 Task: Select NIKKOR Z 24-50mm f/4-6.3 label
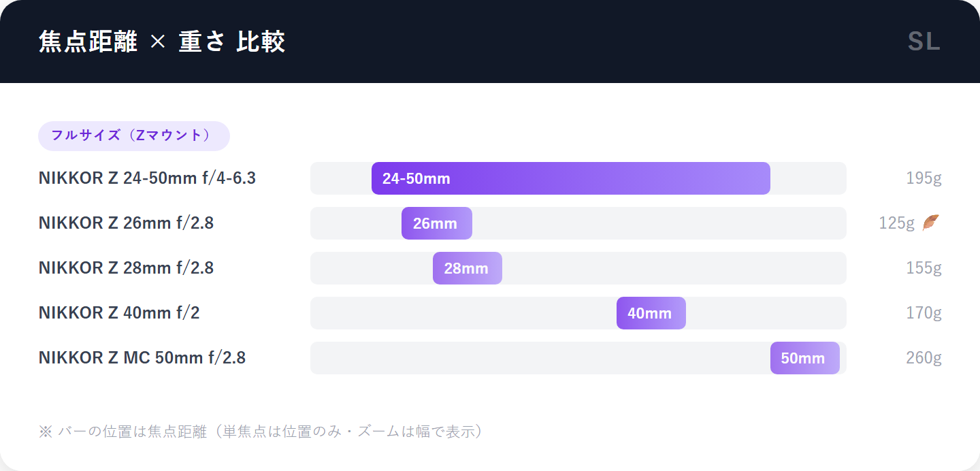[x=148, y=178]
